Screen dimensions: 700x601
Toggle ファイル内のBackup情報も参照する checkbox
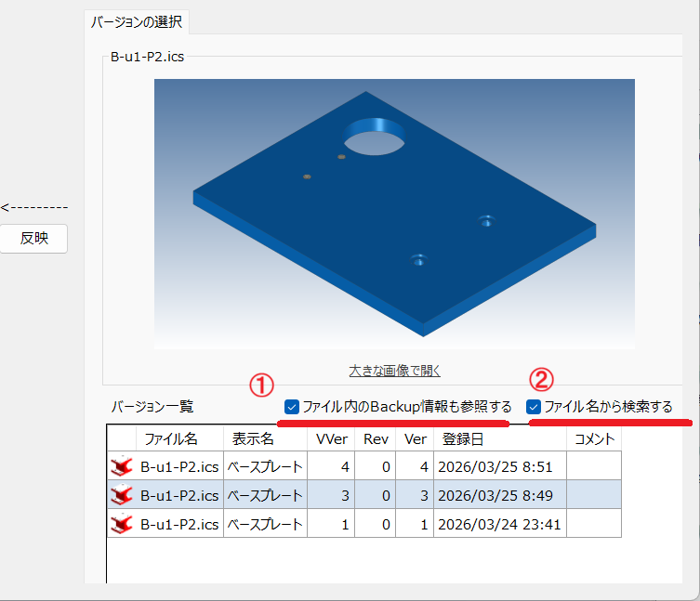tap(292, 407)
